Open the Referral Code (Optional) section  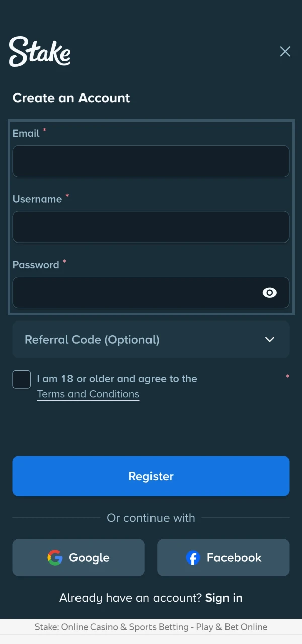[x=151, y=340]
